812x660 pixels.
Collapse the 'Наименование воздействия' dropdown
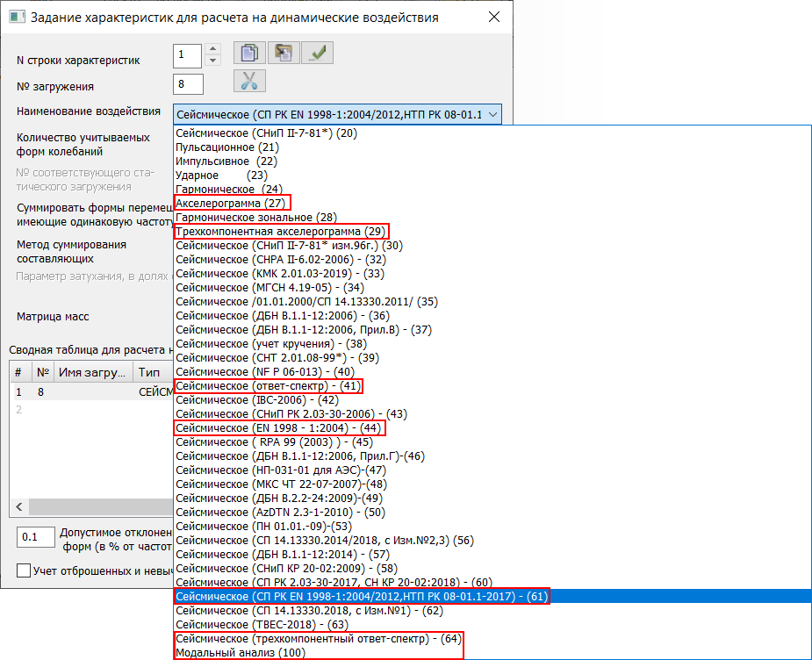(x=493, y=113)
